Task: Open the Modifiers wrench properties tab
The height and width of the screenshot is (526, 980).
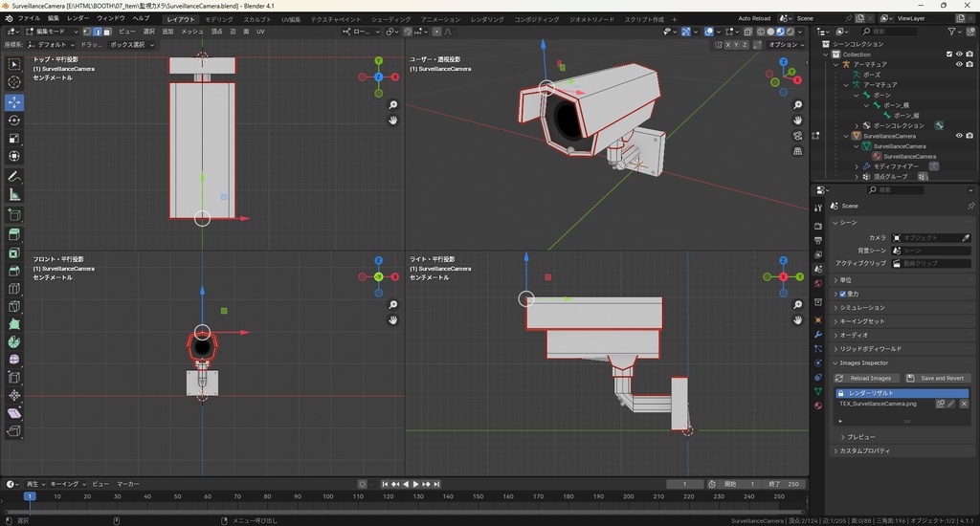Action: pos(818,335)
